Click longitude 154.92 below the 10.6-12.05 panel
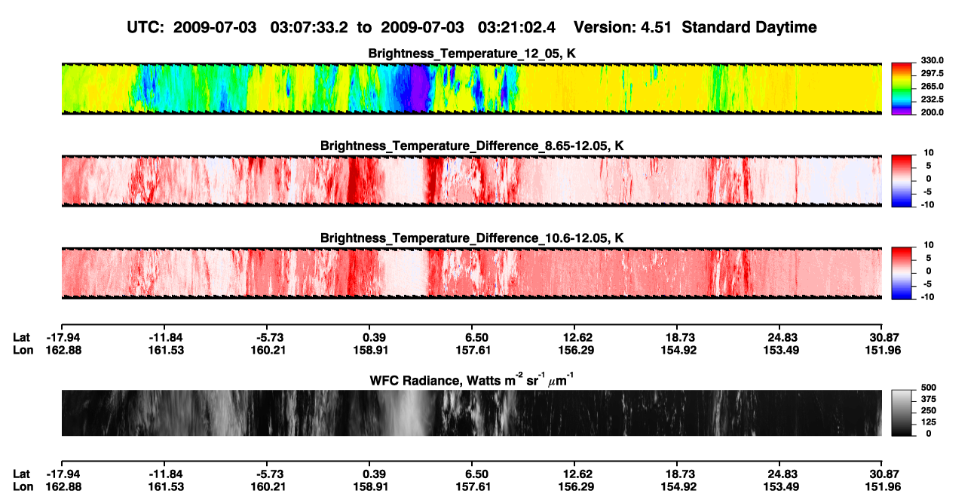This screenshot has width=980, height=503. point(680,350)
